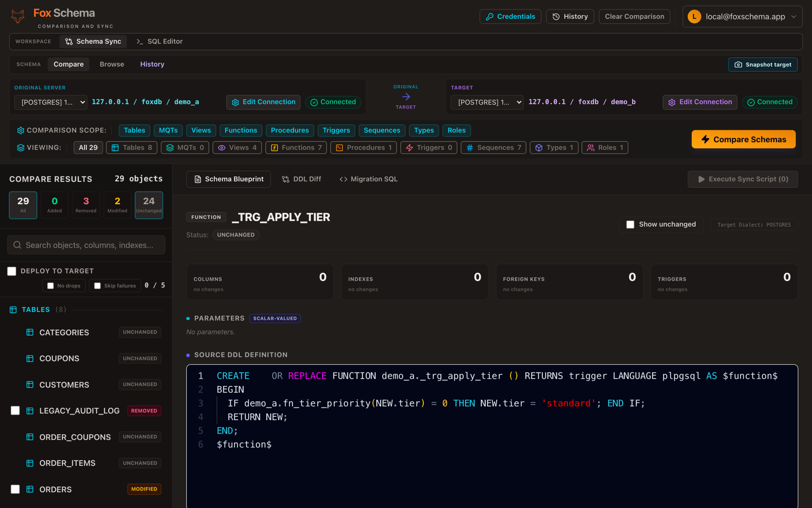The height and width of the screenshot is (508, 812).
Task: Switch to the SQL Editor workspace tab
Action: click(x=159, y=42)
